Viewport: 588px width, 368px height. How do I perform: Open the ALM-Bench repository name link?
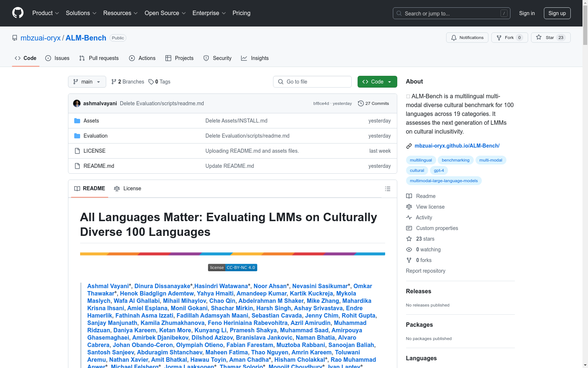tap(86, 38)
